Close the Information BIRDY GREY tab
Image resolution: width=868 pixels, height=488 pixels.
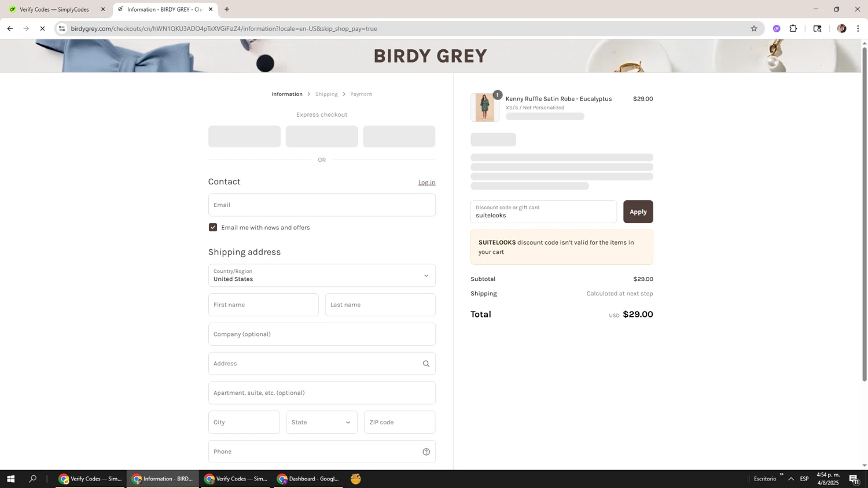(x=211, y=9)
